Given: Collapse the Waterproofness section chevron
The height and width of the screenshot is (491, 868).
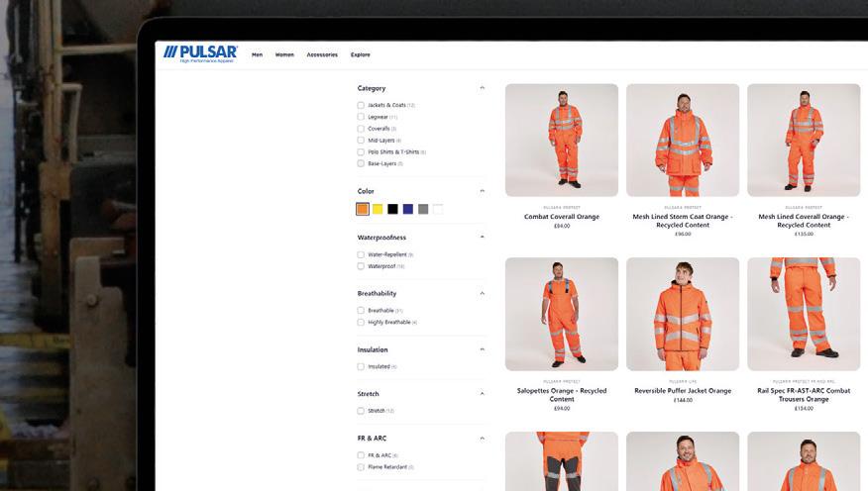Looking at the screenshot, I should pos(483,238).
